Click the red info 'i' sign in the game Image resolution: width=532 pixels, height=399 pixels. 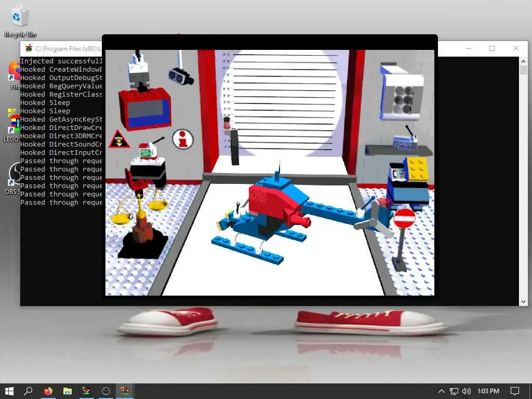coord(183,139)
